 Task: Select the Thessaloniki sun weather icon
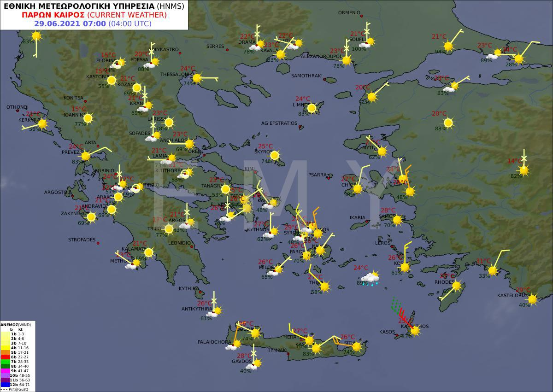pyautogui.click(x=197, y=78)
